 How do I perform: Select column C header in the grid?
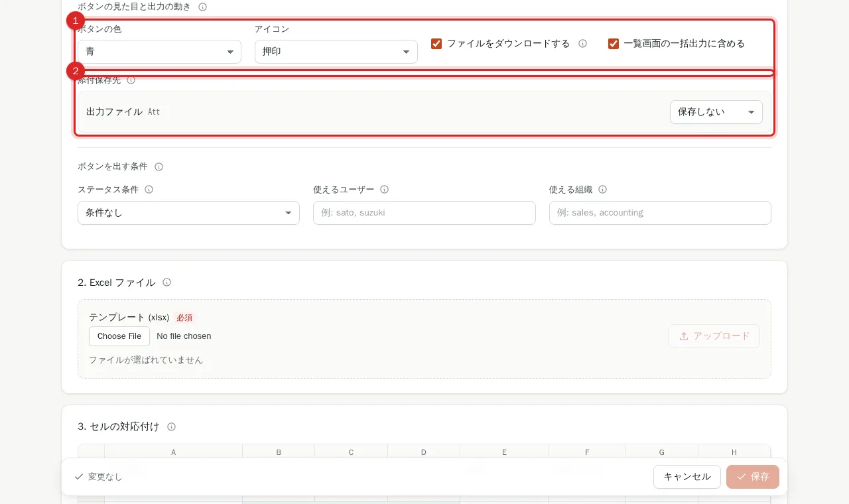[352, 452]
